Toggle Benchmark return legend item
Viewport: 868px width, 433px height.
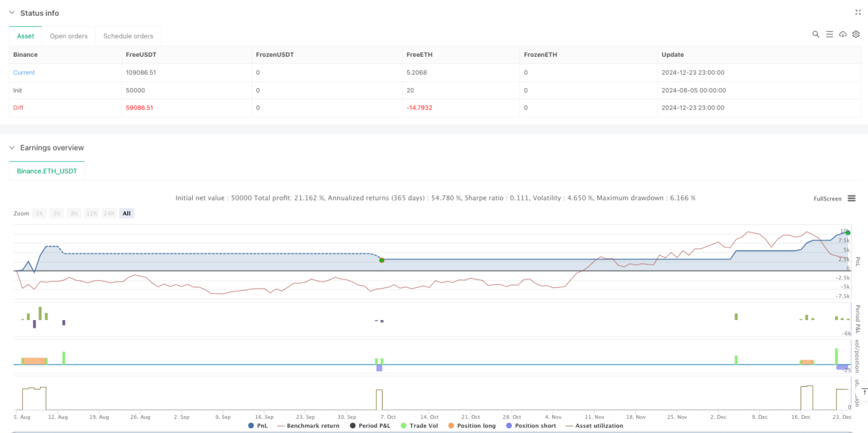(x=308, y=426)
